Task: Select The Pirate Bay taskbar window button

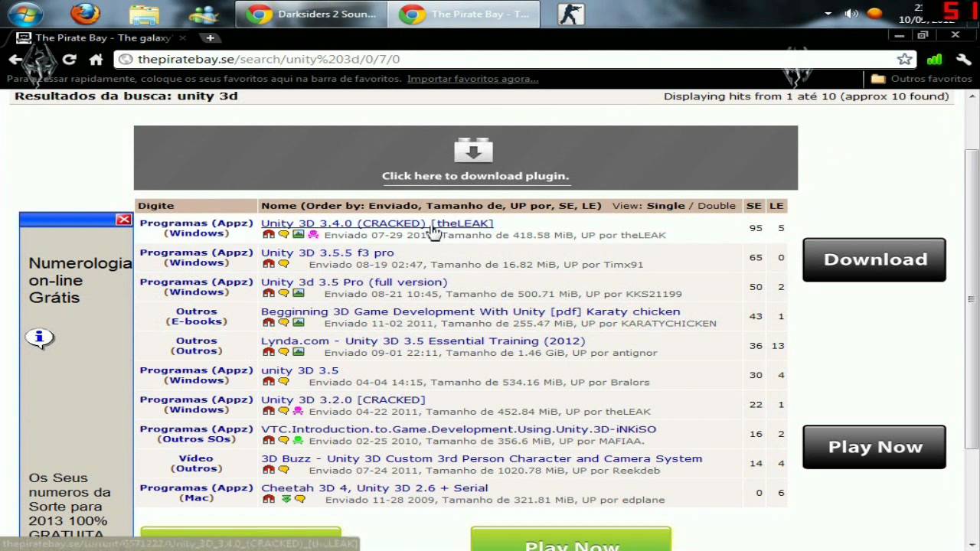Action: pos(464,14)
